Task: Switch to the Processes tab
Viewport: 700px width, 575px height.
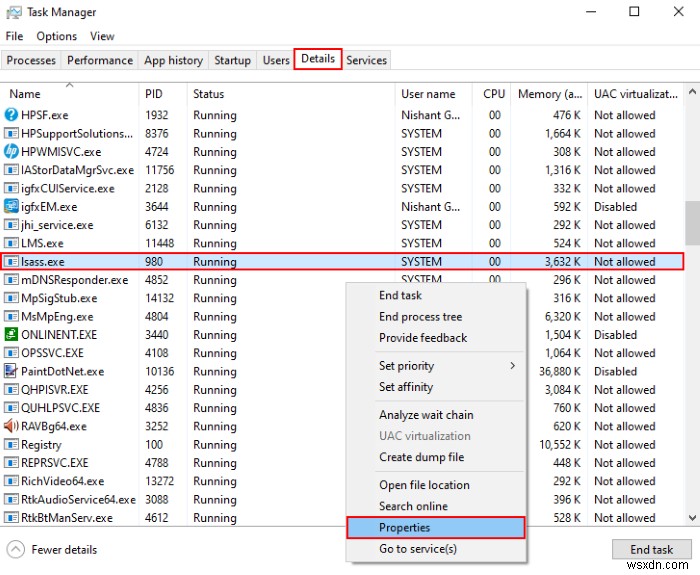Action: 31,60
